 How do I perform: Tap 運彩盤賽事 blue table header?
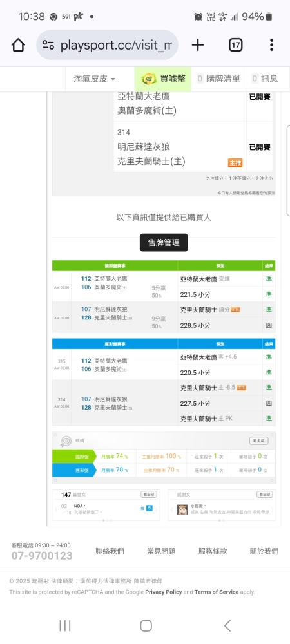coord(115,344)
